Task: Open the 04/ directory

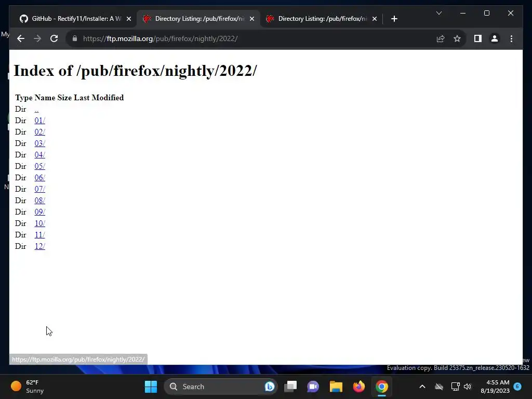Action: (x=39, y=155)
